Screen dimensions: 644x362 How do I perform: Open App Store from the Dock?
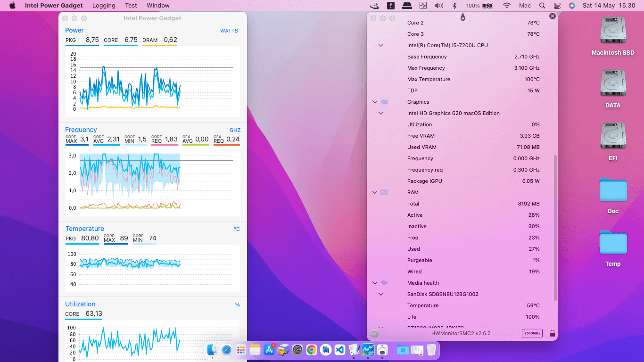coord(269,350)
